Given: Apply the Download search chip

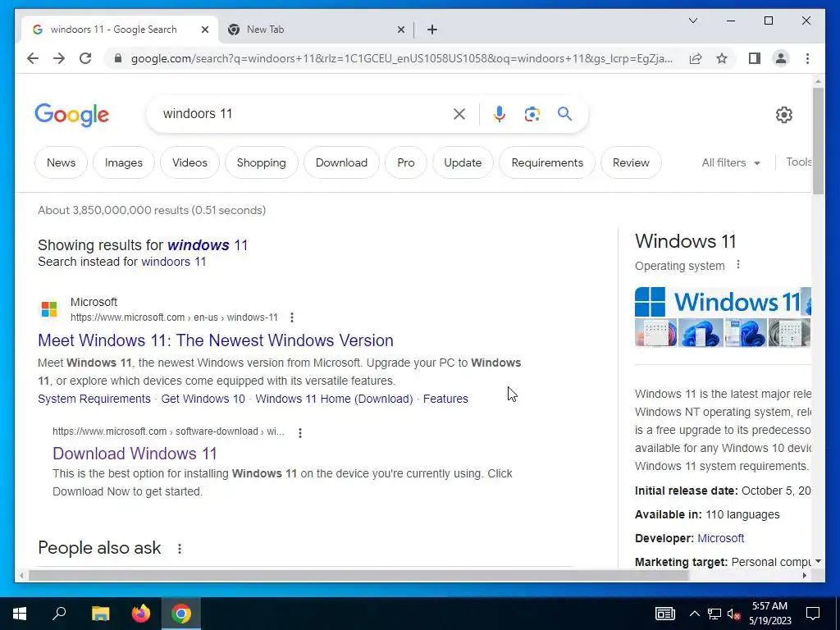Looking at the screenshot, I should pyautogui.click(x=341, y=163).
